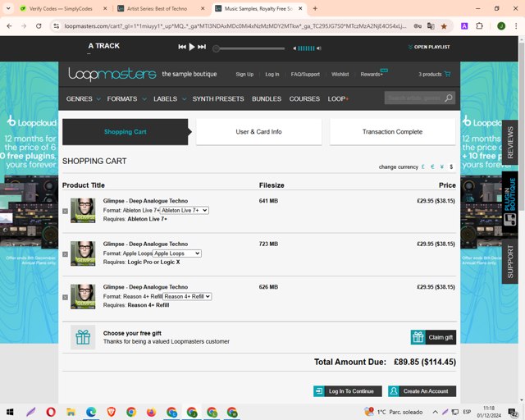The width and height of the screenshot is (525, 420).
Task: Switch to Verify Codes SimplyCodes tab
Action: click(x=61, y=9)
